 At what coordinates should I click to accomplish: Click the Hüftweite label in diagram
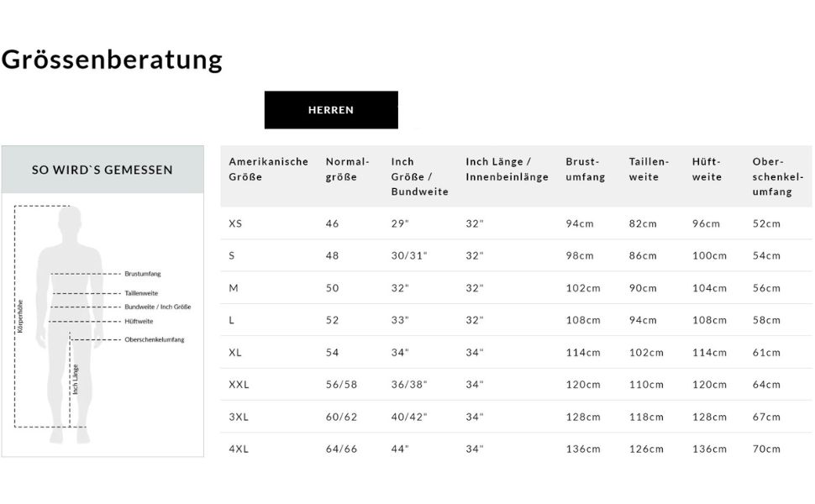(x=139, y=321)
